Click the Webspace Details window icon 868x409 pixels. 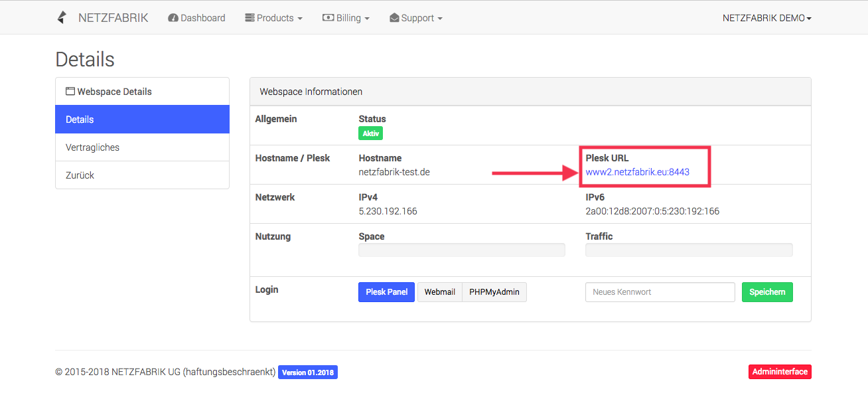click(x=70, y=92)
